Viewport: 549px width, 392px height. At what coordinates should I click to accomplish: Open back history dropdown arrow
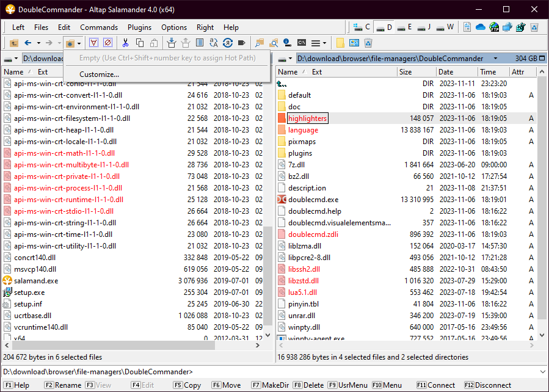tap(37, 43)
